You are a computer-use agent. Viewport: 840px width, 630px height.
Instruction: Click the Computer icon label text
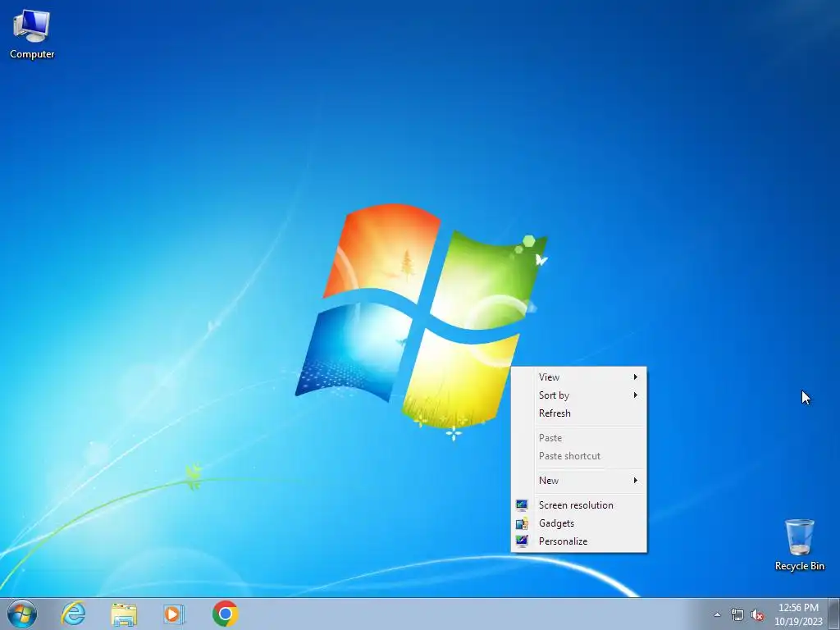[32, 54]
